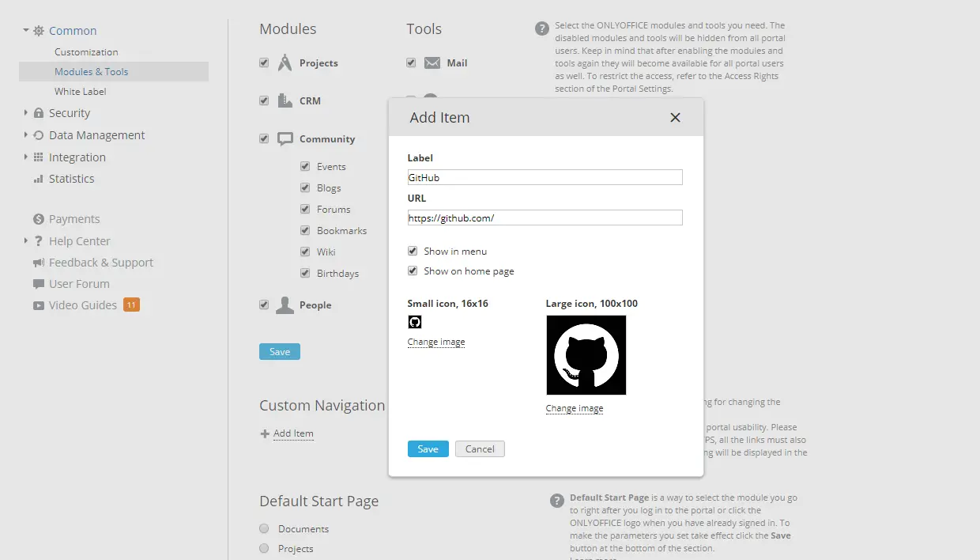Toggle the CRM module checkbox

(x=264, y=100)
